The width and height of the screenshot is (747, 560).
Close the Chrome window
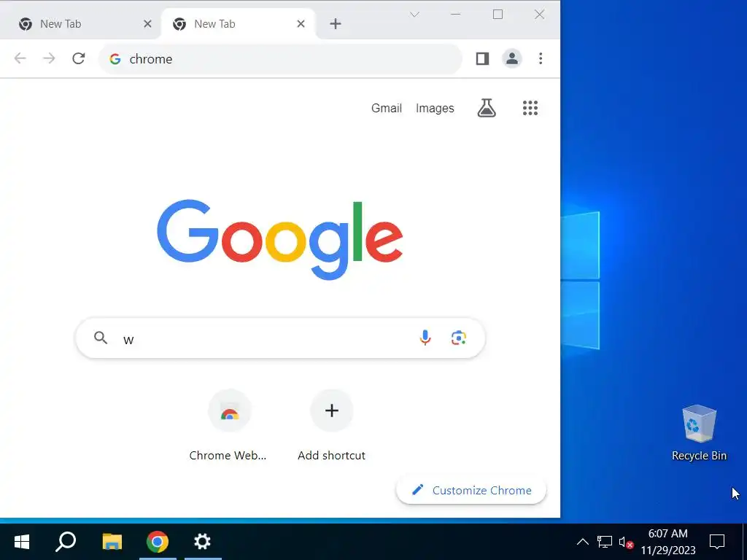539,15
